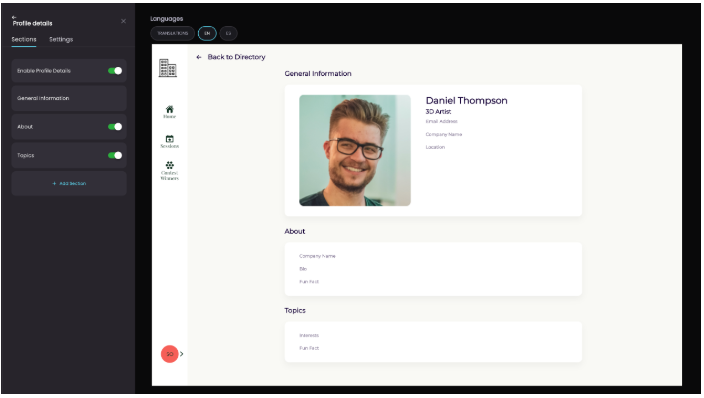Image resolution: width=704 pixels, height=398 pixels.
Task: Click Company Name in General Information card
Action: coord(444,134)
